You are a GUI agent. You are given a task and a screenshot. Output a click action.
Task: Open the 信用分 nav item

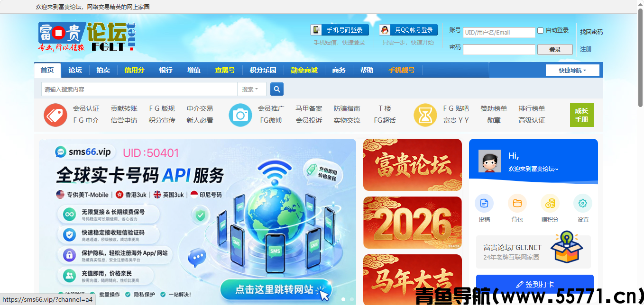134,70
